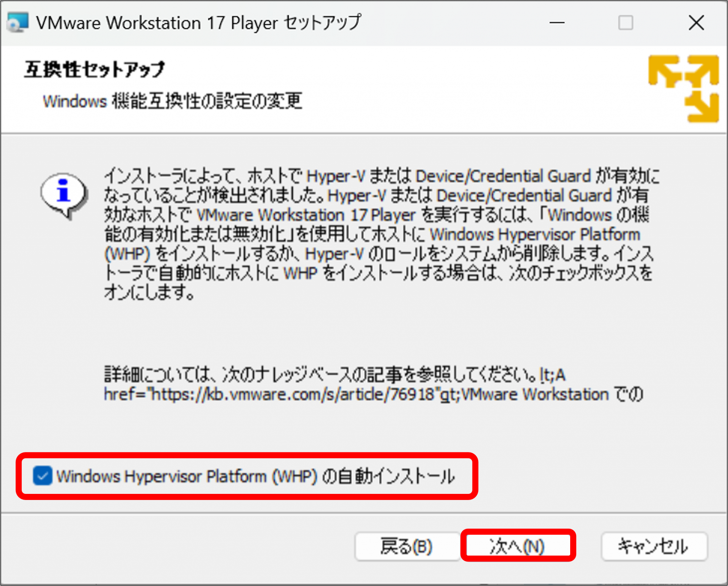This screenshot has width=728, height=586.
Task: Minimize the setup window
Action: pos(557,23)
